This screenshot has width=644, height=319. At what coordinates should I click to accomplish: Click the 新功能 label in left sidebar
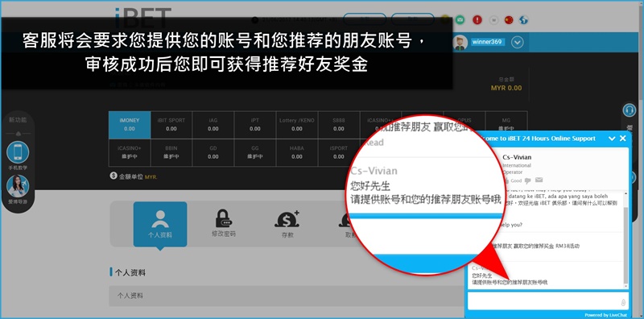(x=18, y=119)
